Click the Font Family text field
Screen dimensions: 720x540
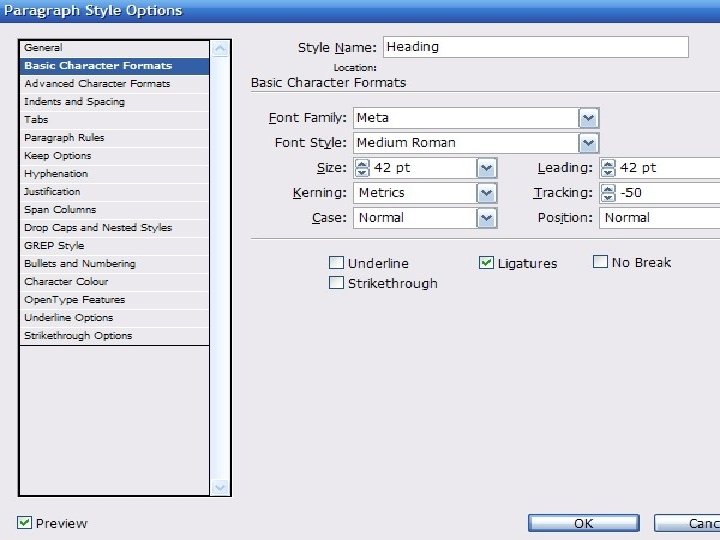tap(466, 118)
